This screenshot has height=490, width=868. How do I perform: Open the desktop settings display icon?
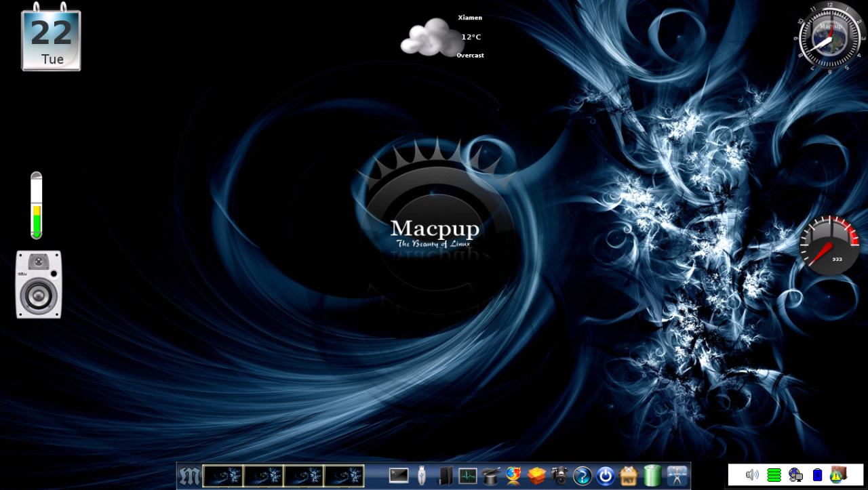point(677,476)
